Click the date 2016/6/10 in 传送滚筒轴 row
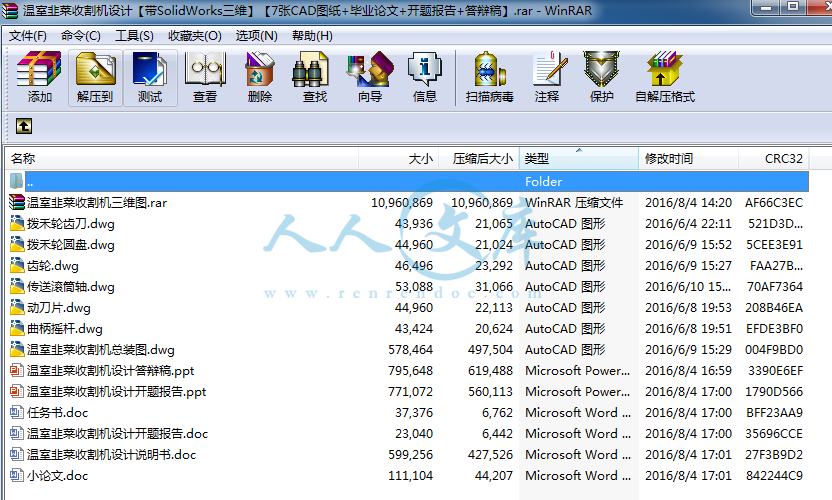 pos(688,287)
